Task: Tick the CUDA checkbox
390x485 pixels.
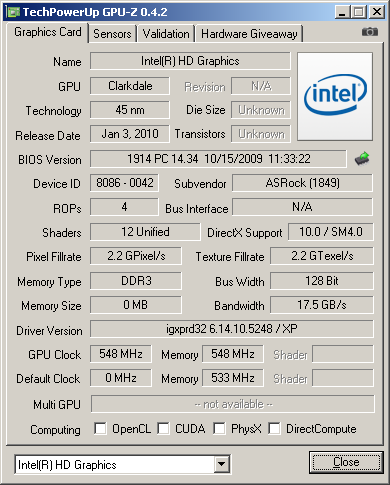Action: coord(163,428)
